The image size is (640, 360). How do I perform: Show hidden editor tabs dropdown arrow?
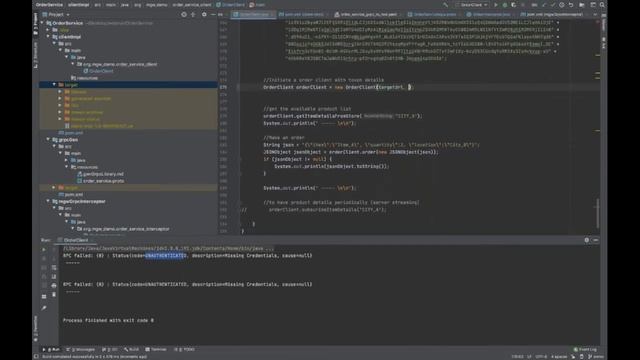coord(595,14)
